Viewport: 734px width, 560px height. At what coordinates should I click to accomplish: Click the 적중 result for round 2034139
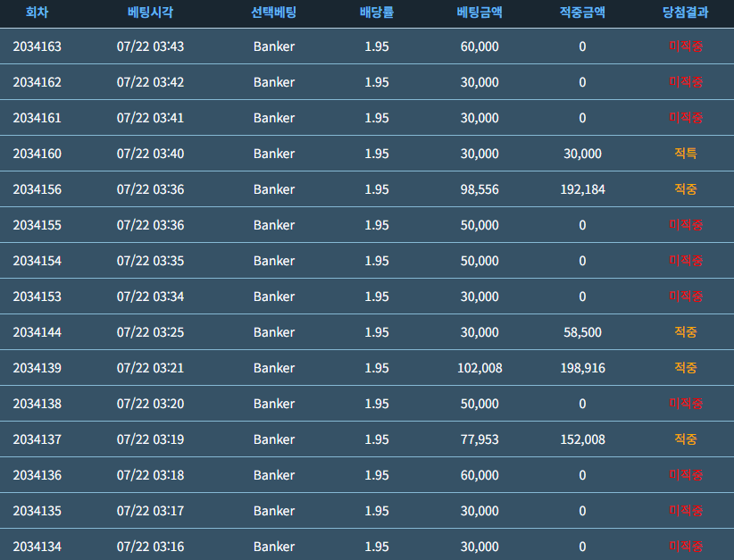coord(686,368)
